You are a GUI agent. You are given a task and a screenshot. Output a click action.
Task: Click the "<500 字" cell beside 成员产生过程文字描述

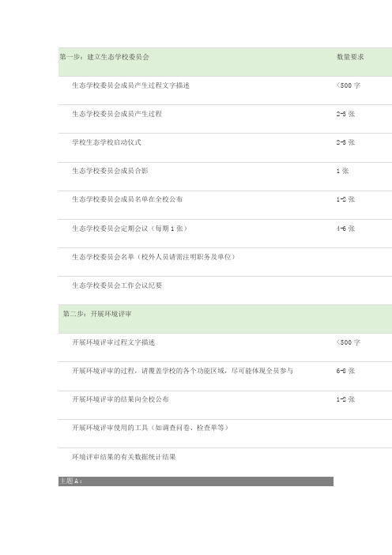(348, 85)
